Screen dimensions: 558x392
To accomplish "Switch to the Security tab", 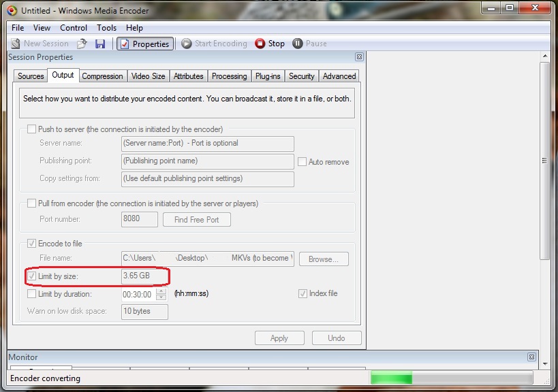I will [301, 76].
